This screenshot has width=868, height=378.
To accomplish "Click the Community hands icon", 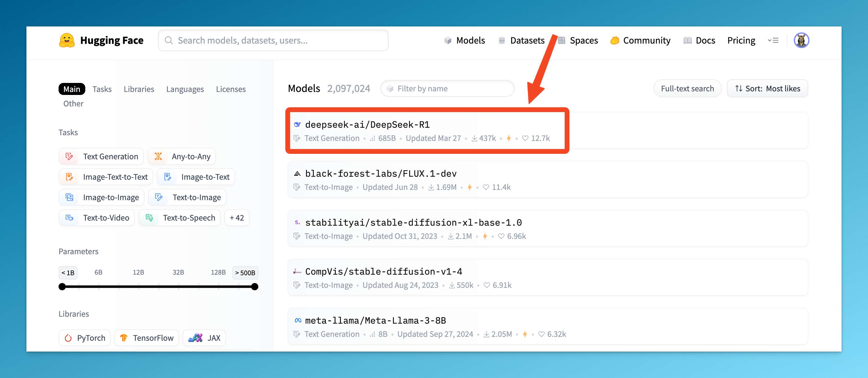I will click(x=615, y=41).
